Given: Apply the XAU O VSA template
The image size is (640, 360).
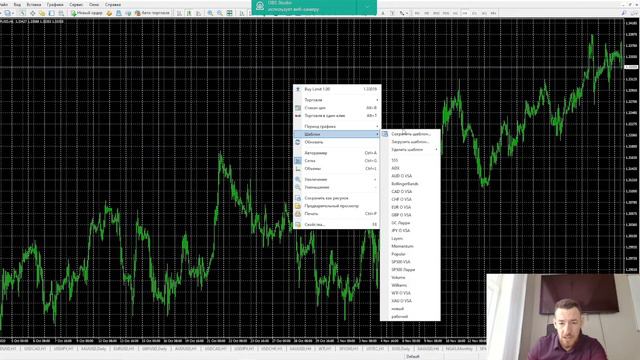Looking at the screenshot, I should (410, 301).
